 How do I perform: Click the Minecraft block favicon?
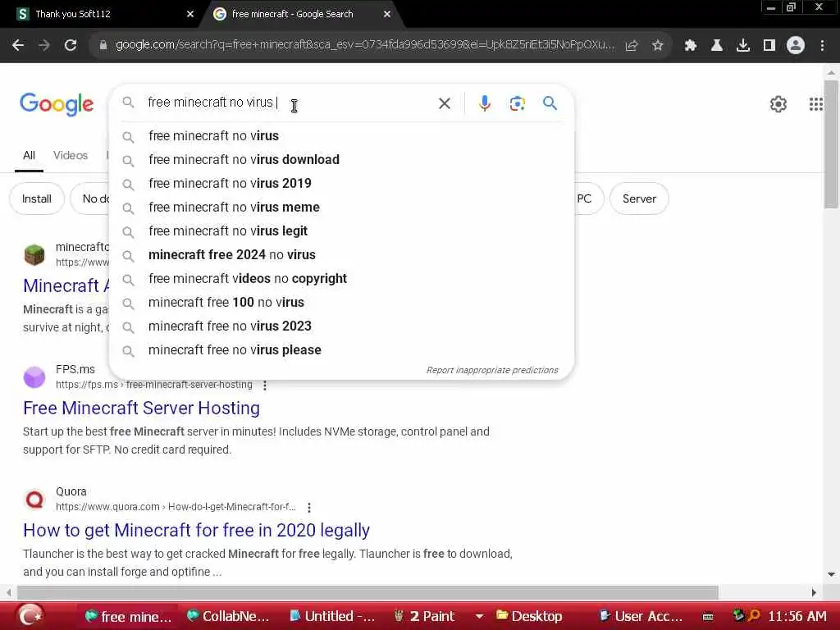[x=34, y=255]
